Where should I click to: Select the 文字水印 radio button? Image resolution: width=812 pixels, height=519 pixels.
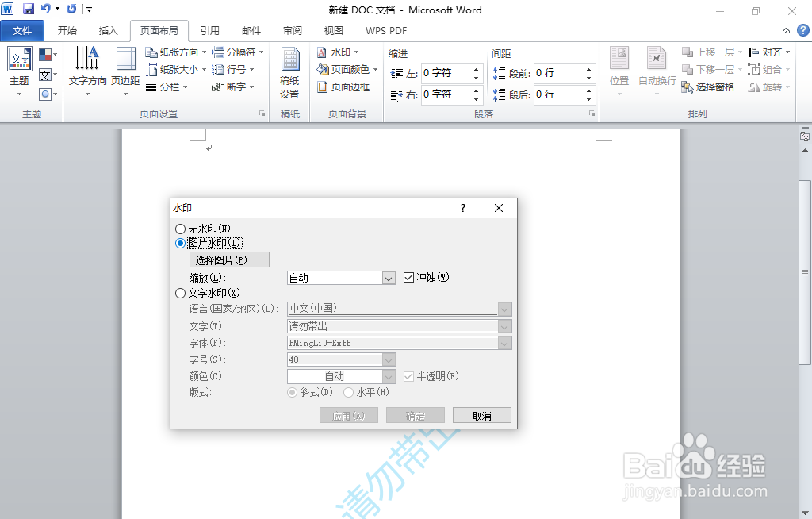[x=180, y=293]
